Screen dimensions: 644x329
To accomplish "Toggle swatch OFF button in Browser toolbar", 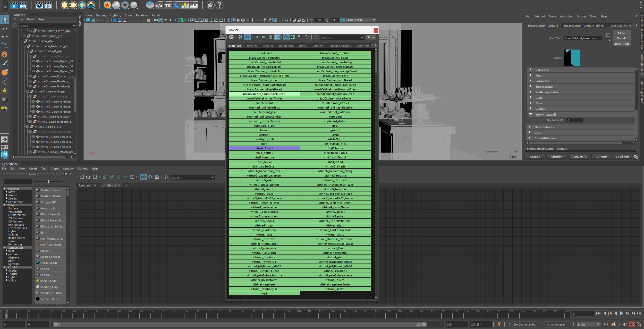I will click(x=231, y=37).
